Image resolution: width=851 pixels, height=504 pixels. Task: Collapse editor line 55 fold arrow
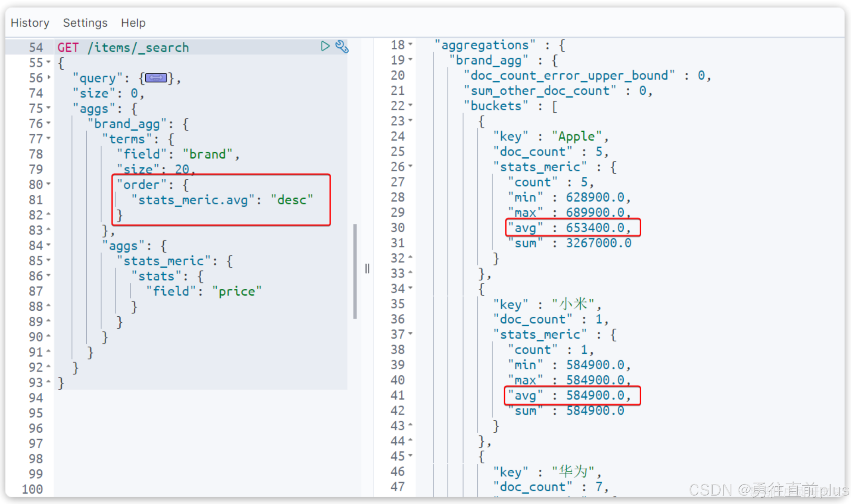coord(49,62)
